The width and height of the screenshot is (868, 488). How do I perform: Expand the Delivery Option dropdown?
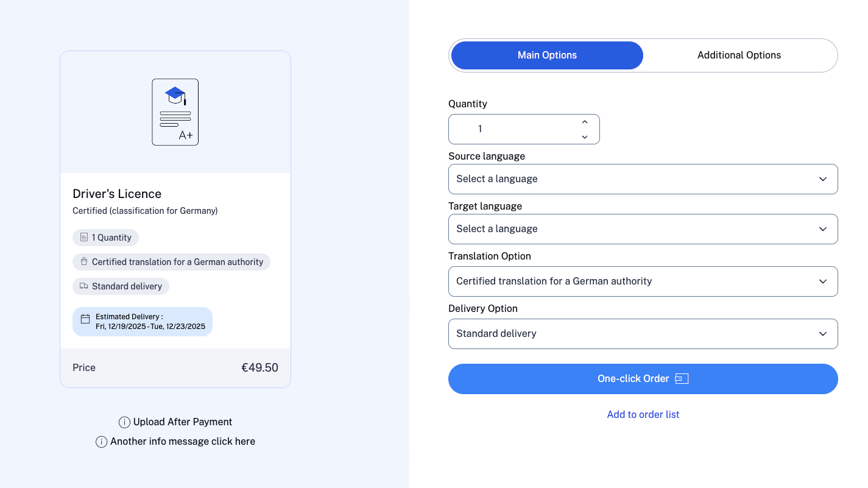pos(643,334)
